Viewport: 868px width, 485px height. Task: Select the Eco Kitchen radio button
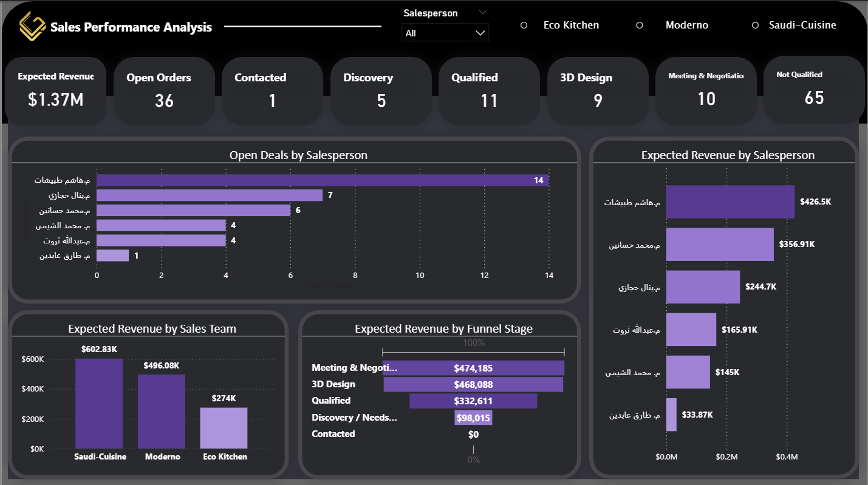click(524, 25)
